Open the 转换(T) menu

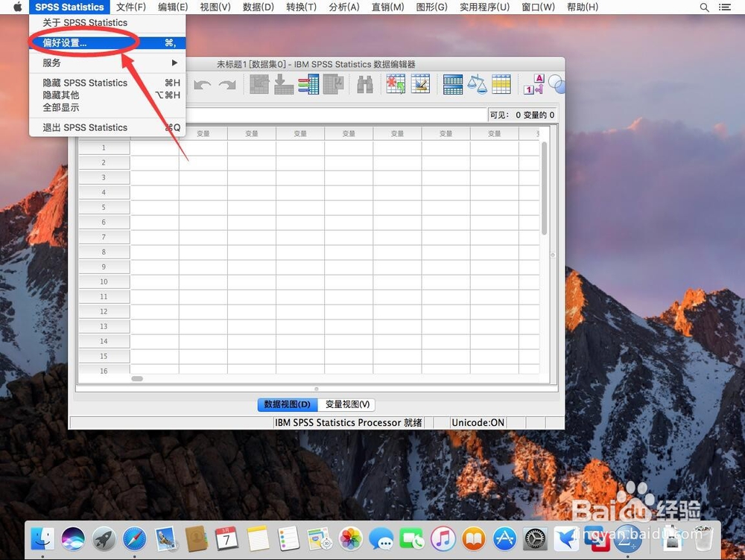point(301,7)
